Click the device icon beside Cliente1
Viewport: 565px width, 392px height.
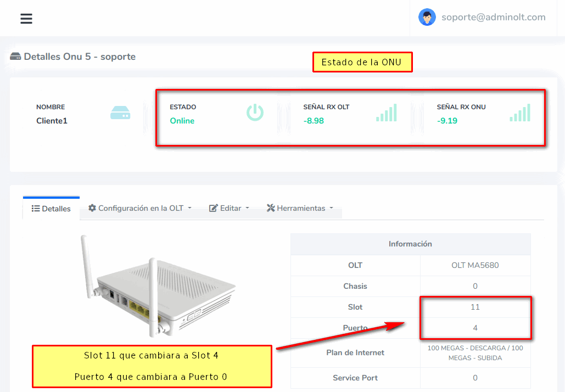pos(120,114)
